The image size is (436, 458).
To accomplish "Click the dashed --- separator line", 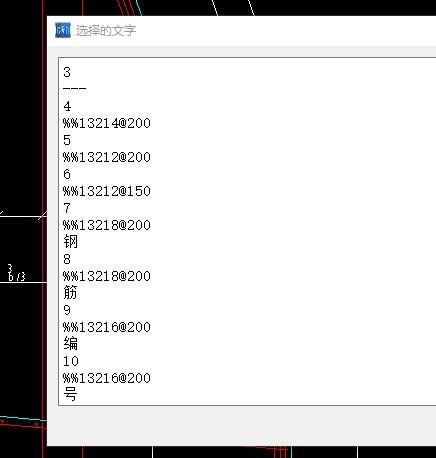I will click(75, 89).
